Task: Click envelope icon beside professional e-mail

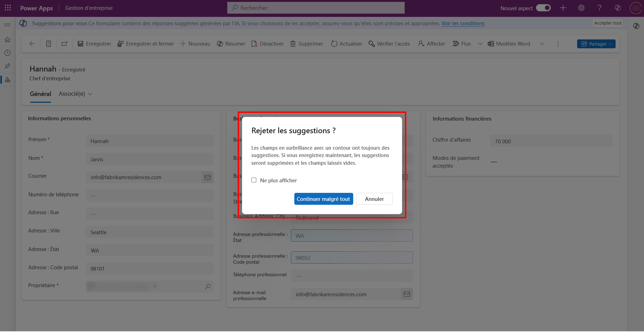Action: (407, 294)
